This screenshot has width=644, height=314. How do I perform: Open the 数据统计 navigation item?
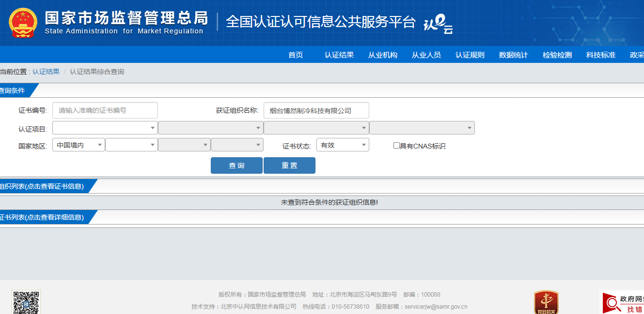(x=513, y=55)
